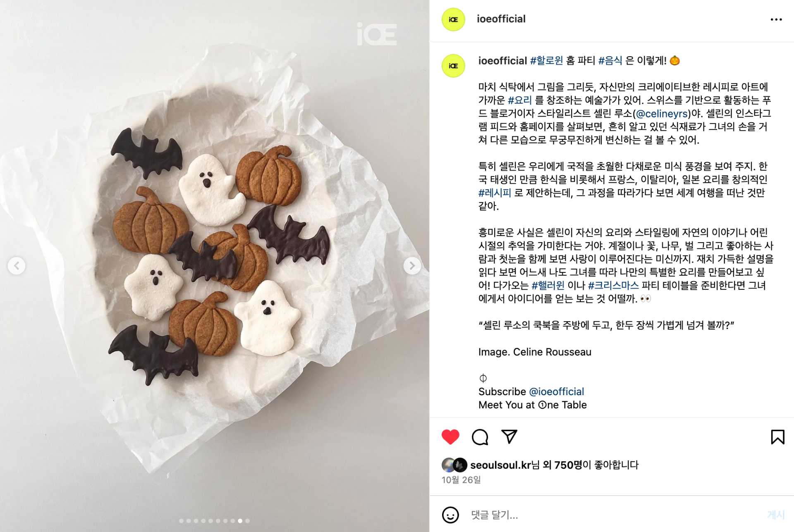Open the #할로윈 hashtag
The height and width of the screenshot is (532, 794).
546,61
